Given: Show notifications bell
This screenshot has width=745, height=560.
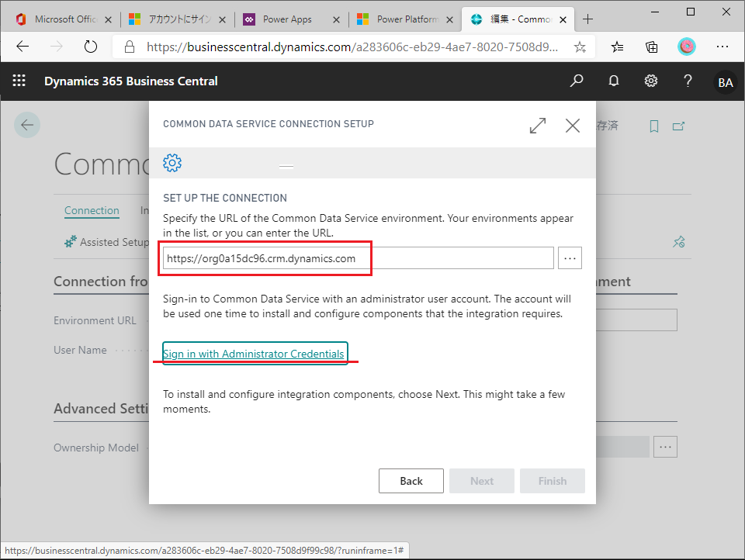Looking at the screenshot, I should [614, 81].
